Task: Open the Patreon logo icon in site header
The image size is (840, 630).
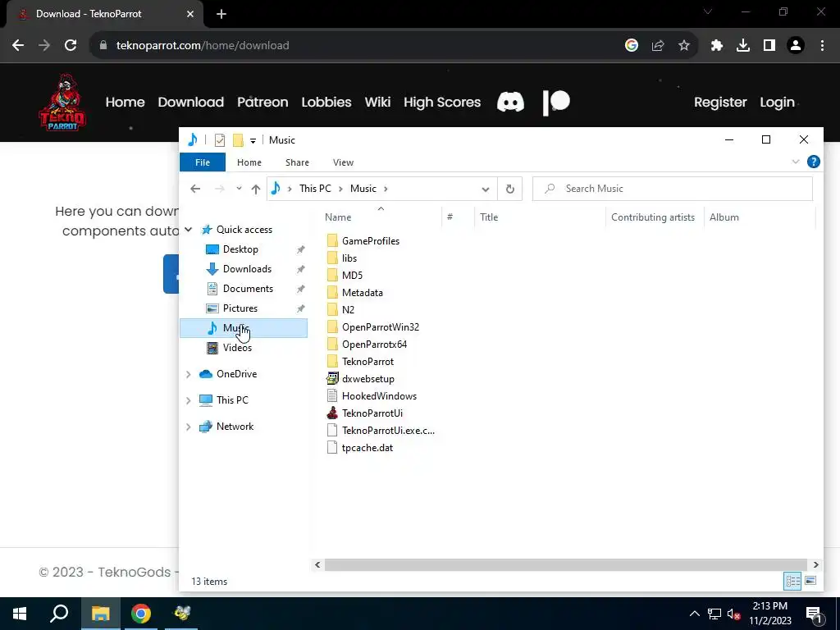Action: click(x=556, y=103)
